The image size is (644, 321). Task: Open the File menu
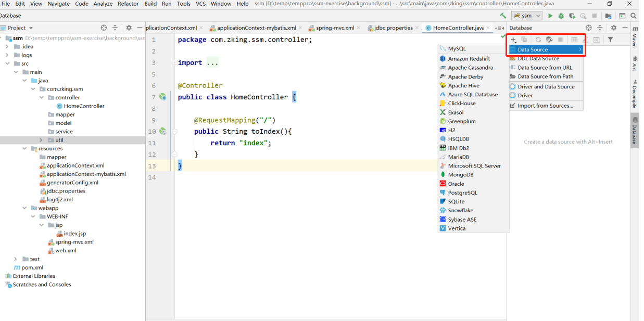coord(6,4)
